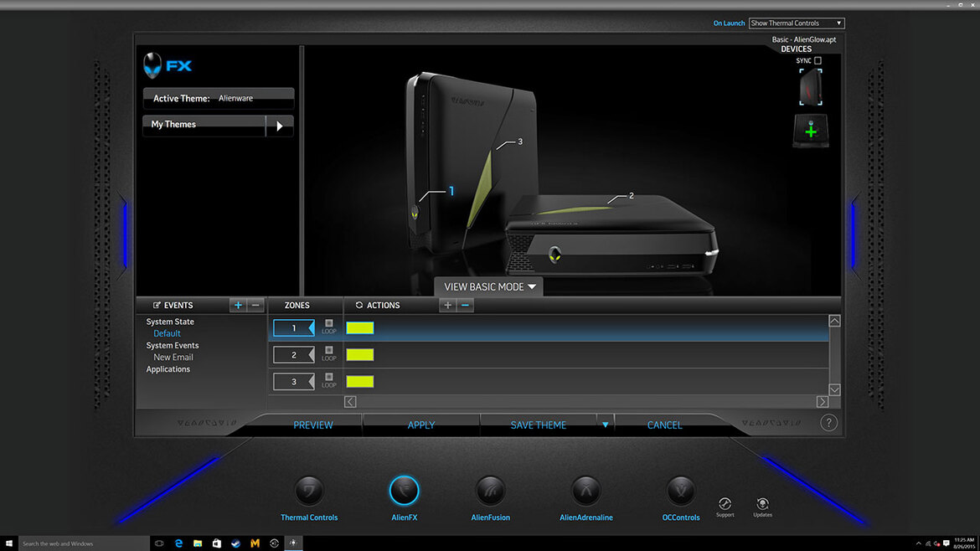Open the AlienFusion module
Image resolution: width=980 pixels, height=551 pixels.
tap(491, 491)
